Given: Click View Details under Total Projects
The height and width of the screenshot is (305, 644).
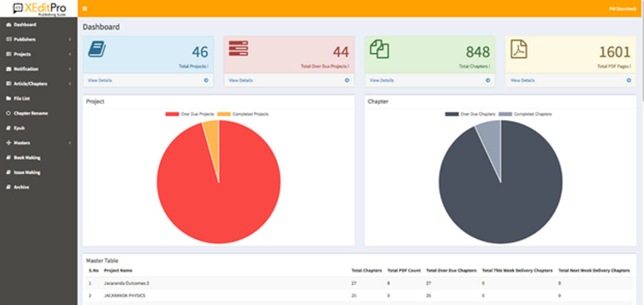Looking at the screenshot, I should [100, 80].
